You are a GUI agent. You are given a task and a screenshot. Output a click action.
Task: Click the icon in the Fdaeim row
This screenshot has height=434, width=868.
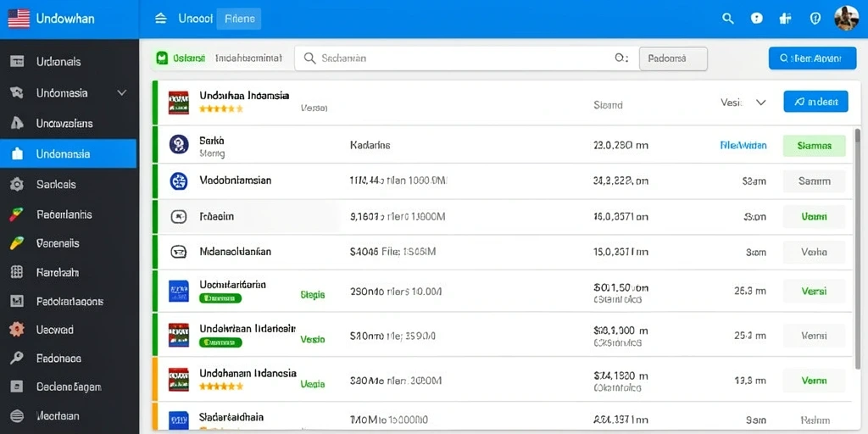pyautogui.click(x=179, y=216)
